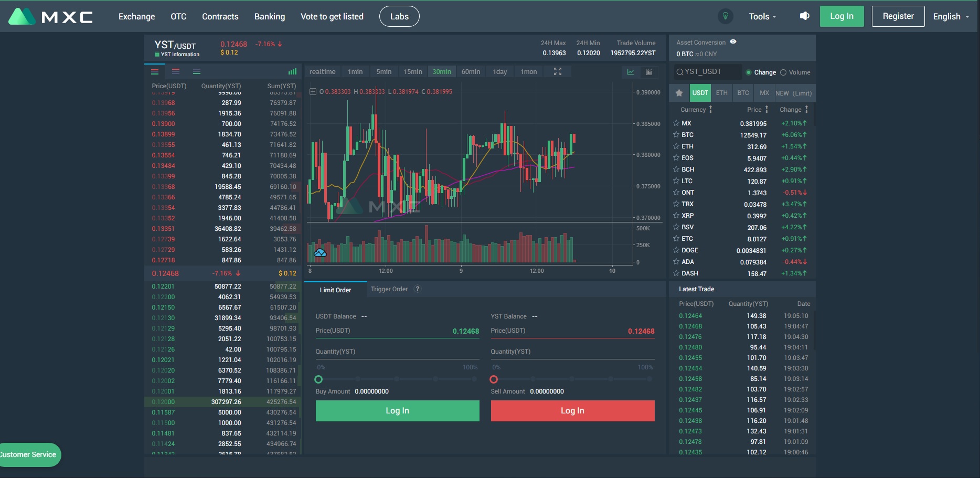Open the fullscreen chart icon
The image size is (980, 478).
pyautogui.click(x=558, y=71)
